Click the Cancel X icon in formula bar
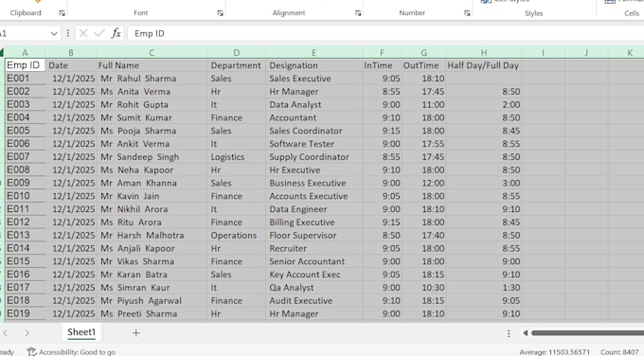 83,33
